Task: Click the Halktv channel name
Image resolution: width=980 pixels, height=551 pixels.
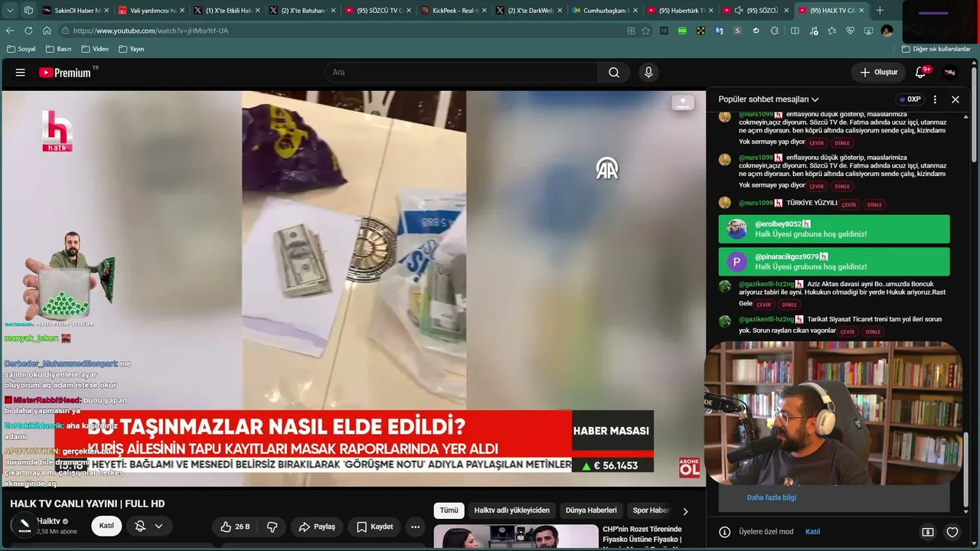Action: pos(48,521)
